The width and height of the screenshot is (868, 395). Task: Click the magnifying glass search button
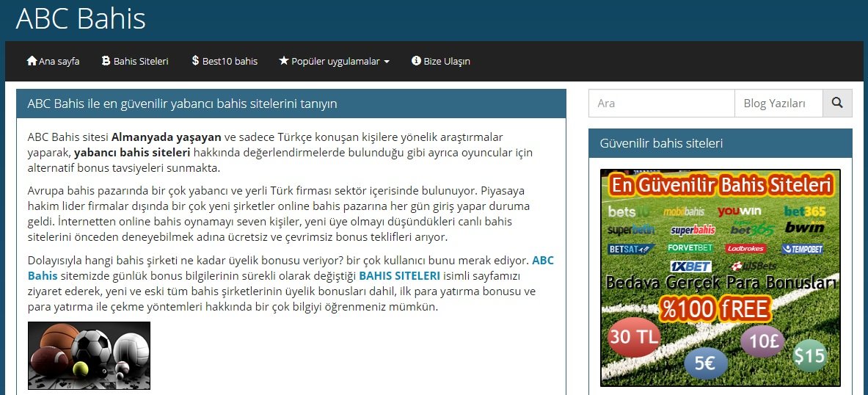[x=837, y=103]
